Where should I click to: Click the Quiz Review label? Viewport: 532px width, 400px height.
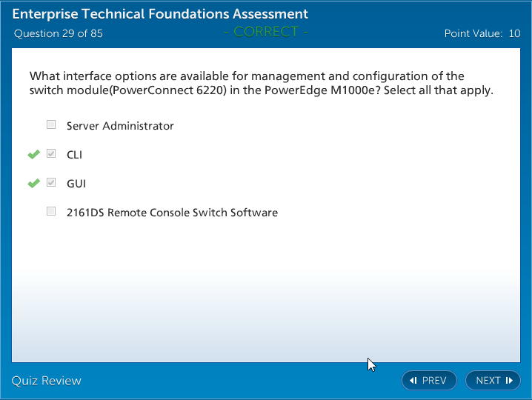47,381
